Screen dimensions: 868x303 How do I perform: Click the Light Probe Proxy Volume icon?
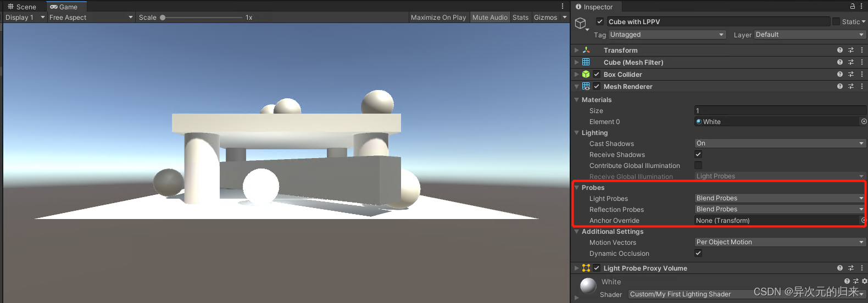coord(586,268)
